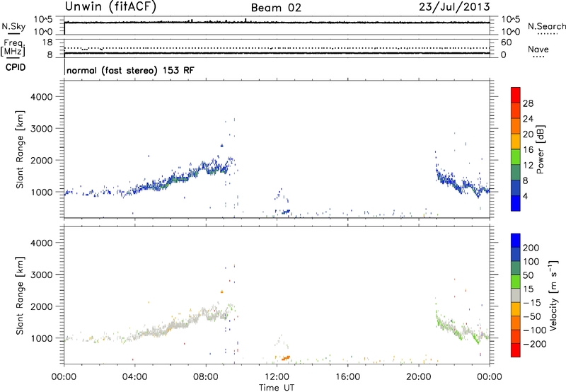566x392 pixels.
Task: Click the 'Slant Range [km]' label of velocity panel
Action: coord(20,296)
